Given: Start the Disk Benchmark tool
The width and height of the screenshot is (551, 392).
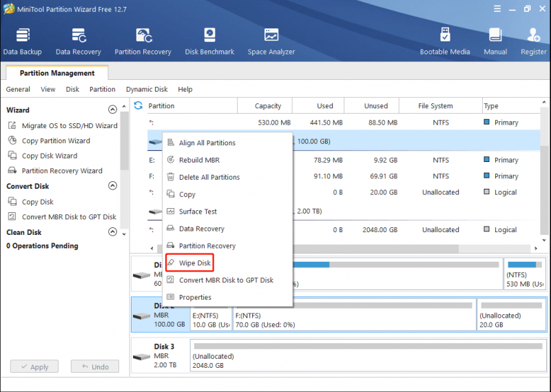Looking at the screenshot, I should pos(209,41).
